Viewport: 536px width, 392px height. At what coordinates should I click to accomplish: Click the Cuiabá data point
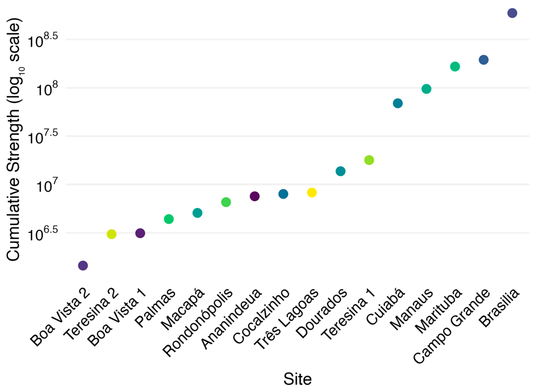pos(398,103)
